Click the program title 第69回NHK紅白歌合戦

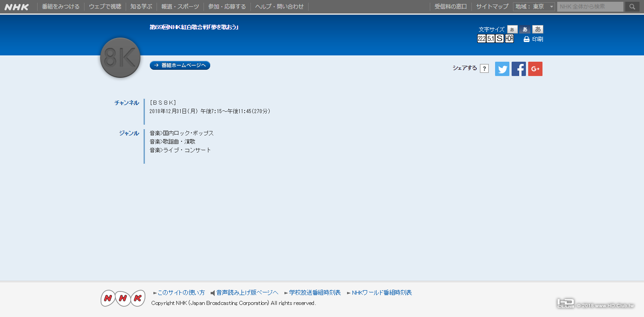click(194, 27)
